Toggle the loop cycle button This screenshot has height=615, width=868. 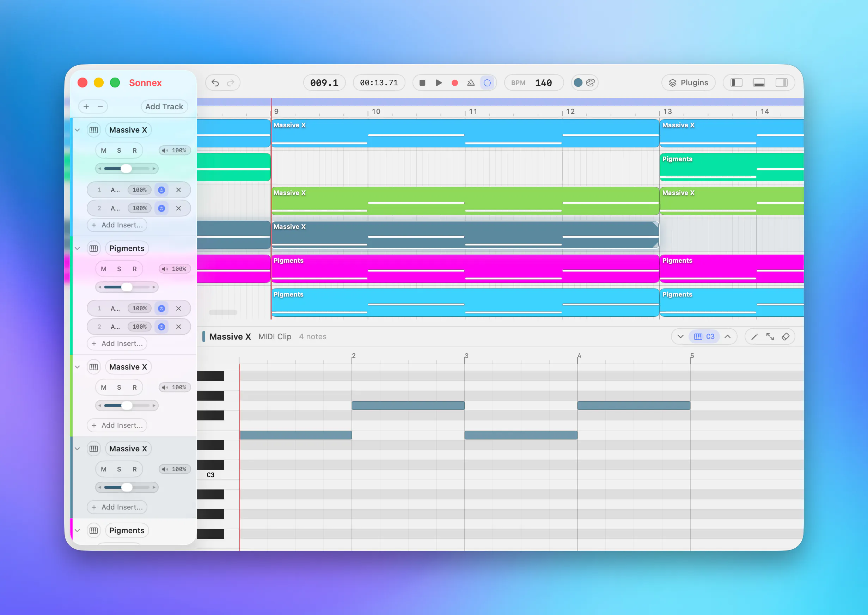point(487,83)
